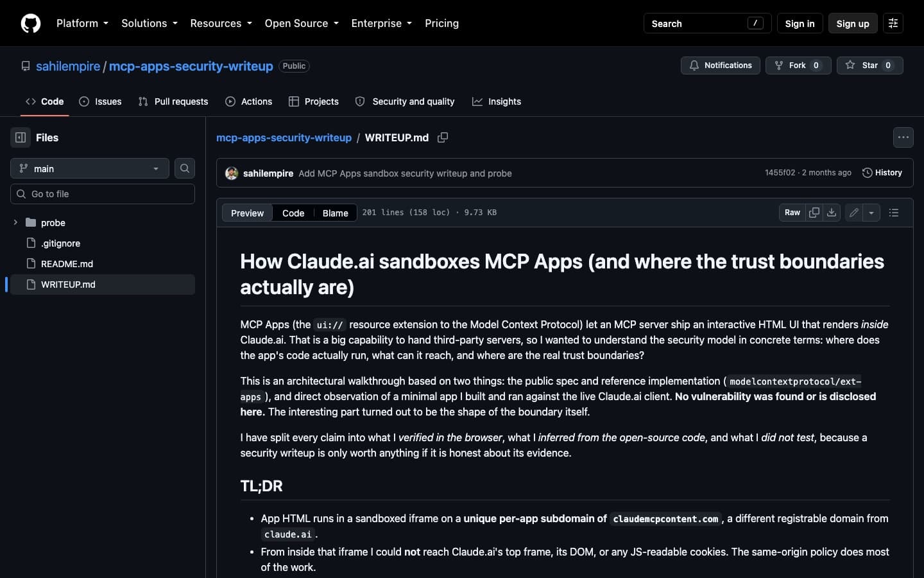Viewport: 924px width, 578px height.
Task: Select the probe folder row
Action: click(103, 223)
